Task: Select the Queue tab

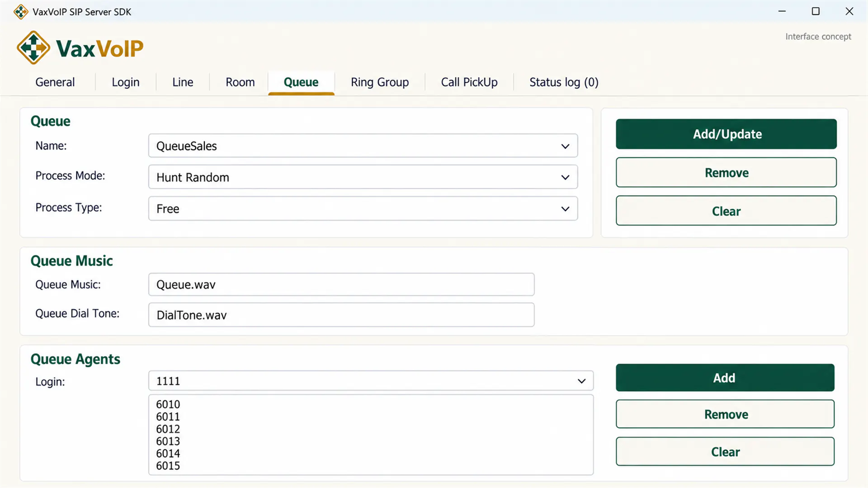Action: pos(301,82)
